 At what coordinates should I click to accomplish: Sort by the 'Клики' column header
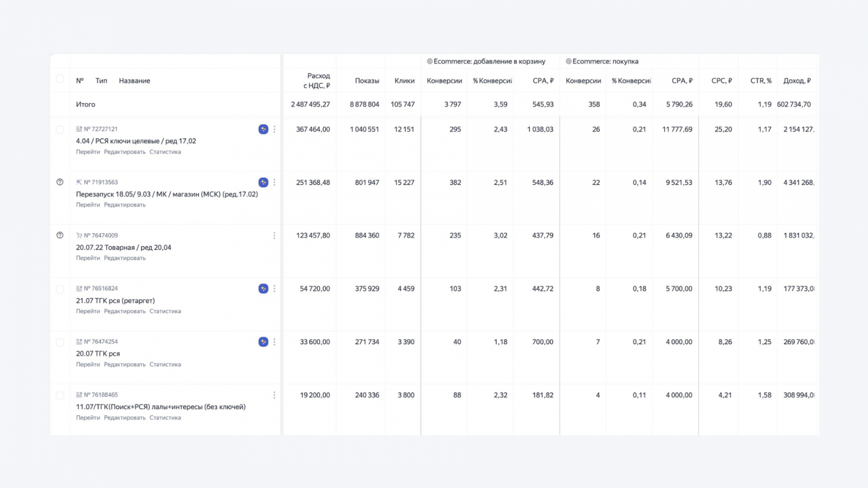click(x=404, y=81)
